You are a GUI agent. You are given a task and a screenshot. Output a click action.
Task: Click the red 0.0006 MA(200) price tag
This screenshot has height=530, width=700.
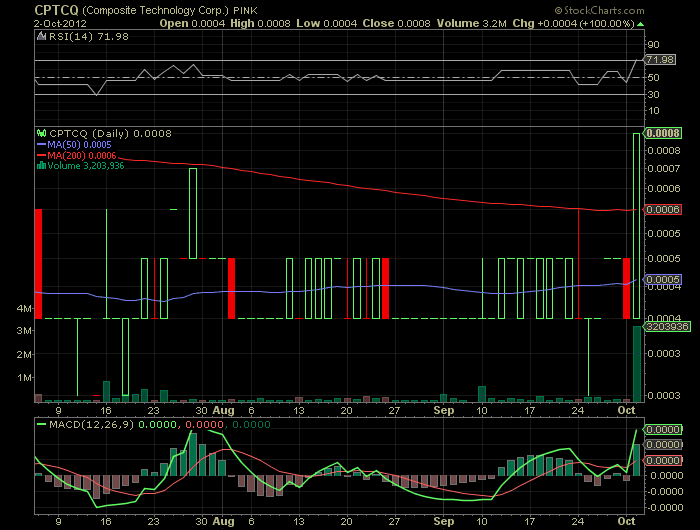click(x=663, y=210)
